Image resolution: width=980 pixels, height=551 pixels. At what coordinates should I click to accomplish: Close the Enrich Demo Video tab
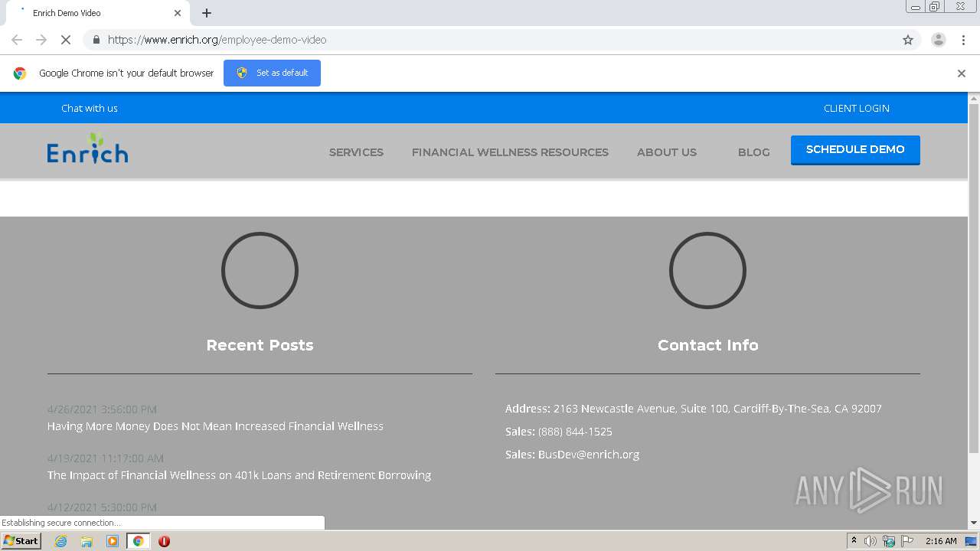(x=178, y=13)
